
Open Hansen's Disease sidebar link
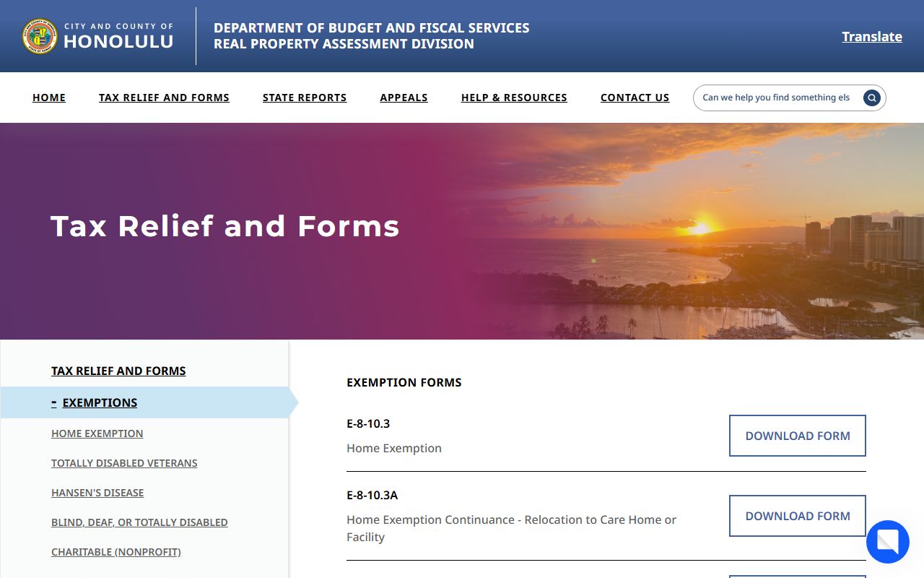(x=97, y=493)
